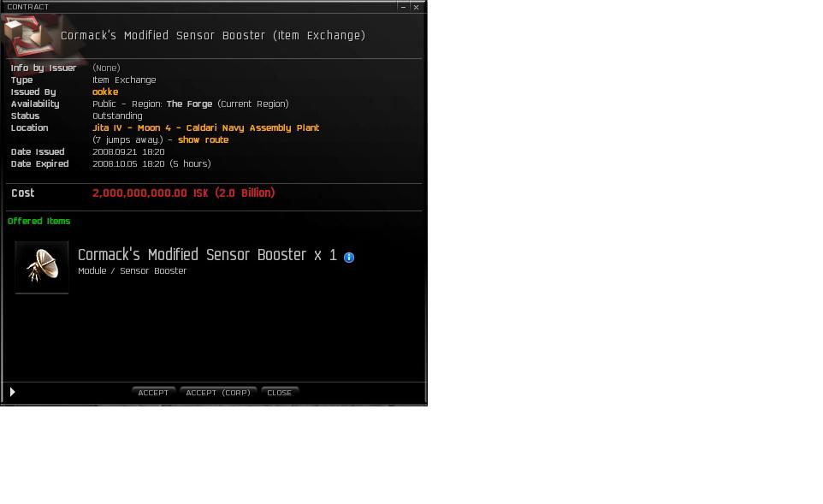Click the contract package icon in header

click(25, 35)
